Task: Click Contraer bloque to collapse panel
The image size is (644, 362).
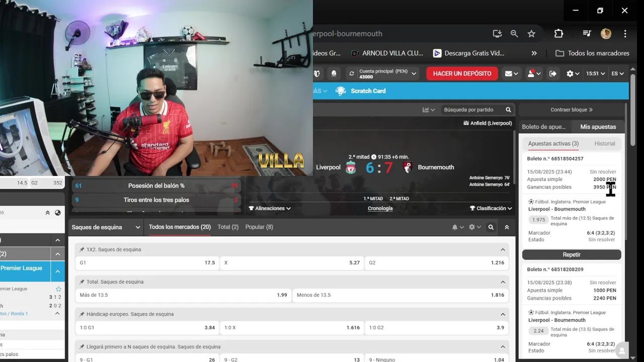Action: (x=572, y=110)
